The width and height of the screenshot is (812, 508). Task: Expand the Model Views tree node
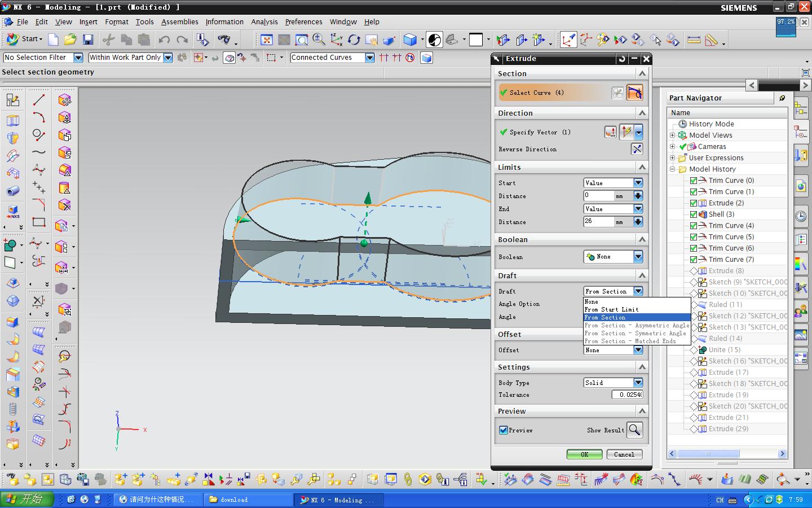tap(672, 135)
